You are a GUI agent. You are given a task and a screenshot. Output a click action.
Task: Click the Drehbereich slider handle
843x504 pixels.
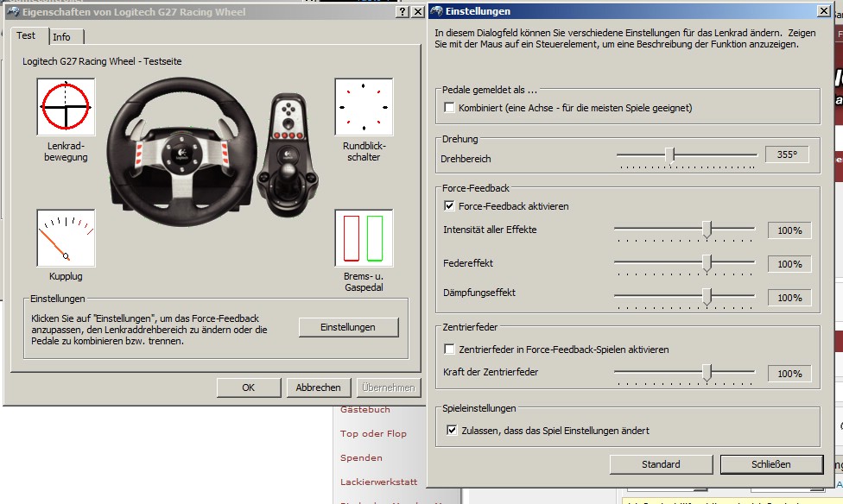[x=669, y=154]
